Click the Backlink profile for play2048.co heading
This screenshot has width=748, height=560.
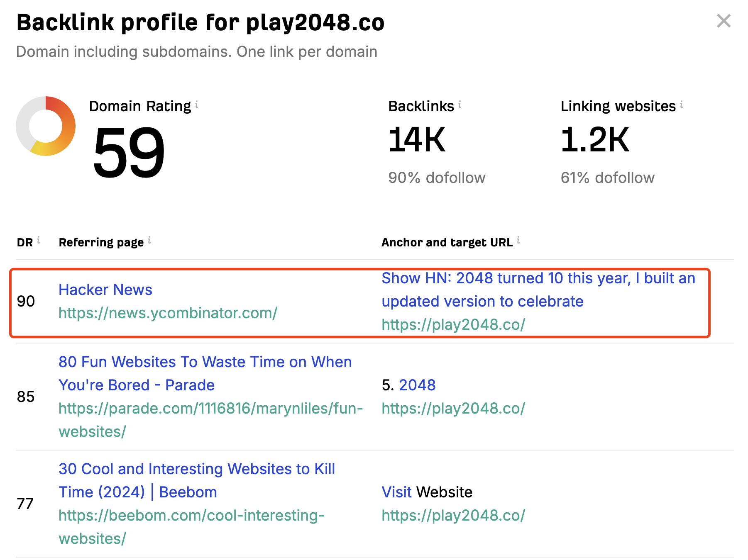200,22
